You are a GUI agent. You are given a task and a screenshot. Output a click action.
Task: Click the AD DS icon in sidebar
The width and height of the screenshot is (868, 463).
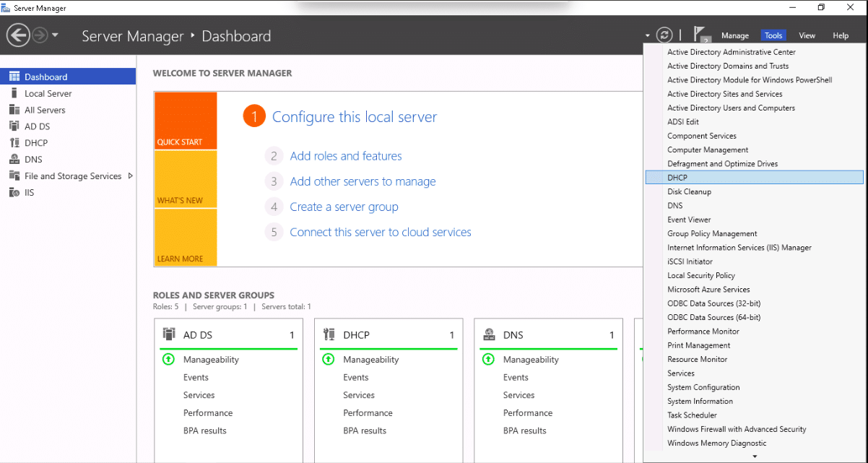pyautogui.click(x=14, y=126)
